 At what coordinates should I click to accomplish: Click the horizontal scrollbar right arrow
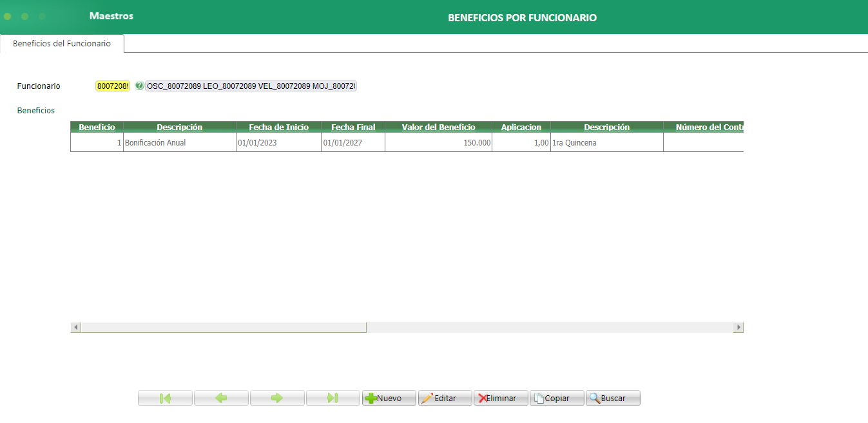(738, 327)
